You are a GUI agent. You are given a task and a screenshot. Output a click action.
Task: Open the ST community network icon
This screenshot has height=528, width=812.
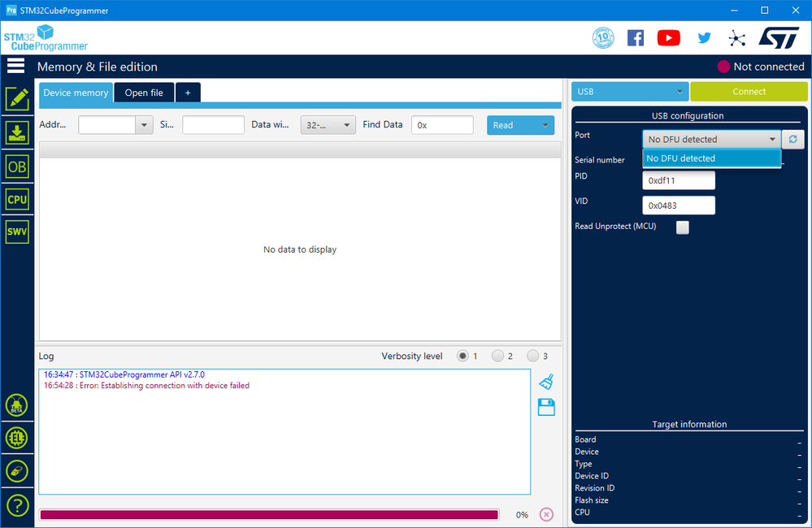coord(737,38)
